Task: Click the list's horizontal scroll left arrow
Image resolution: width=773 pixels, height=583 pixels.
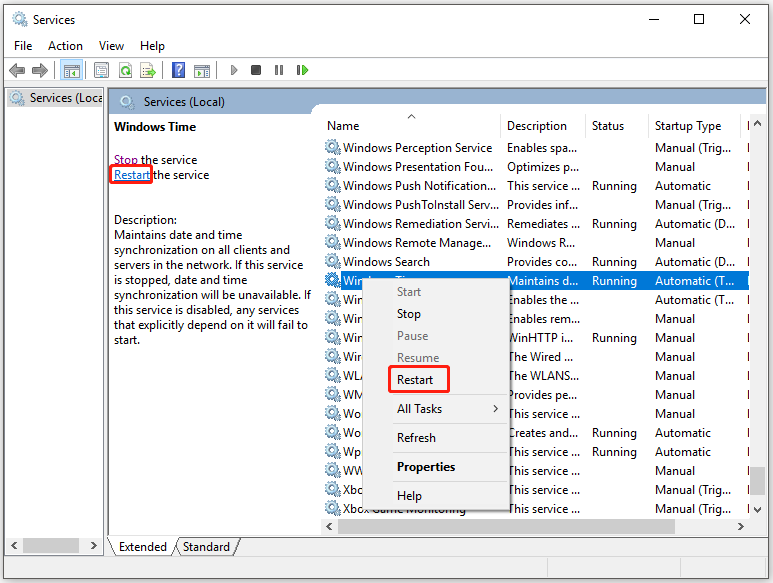Action: pyautogui.click(x=329, y=526)
